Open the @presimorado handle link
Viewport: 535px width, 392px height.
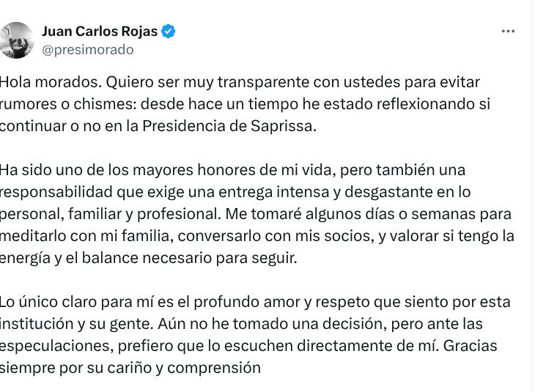88,50
